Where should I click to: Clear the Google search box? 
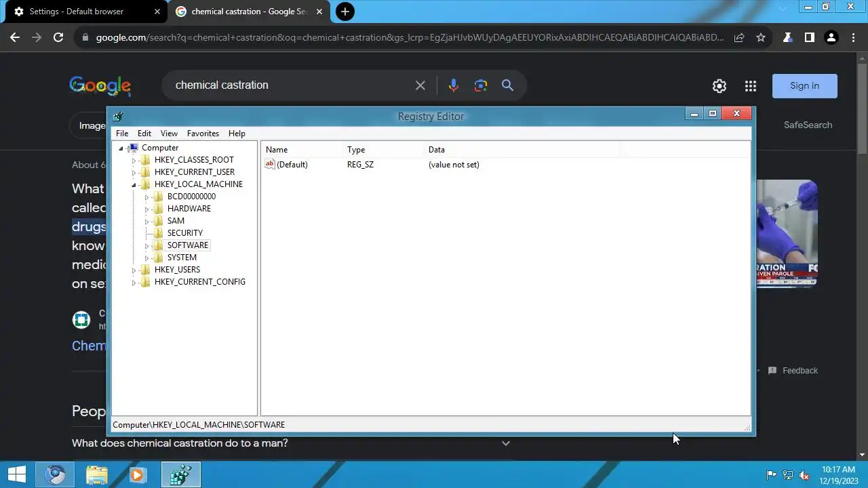420,85
